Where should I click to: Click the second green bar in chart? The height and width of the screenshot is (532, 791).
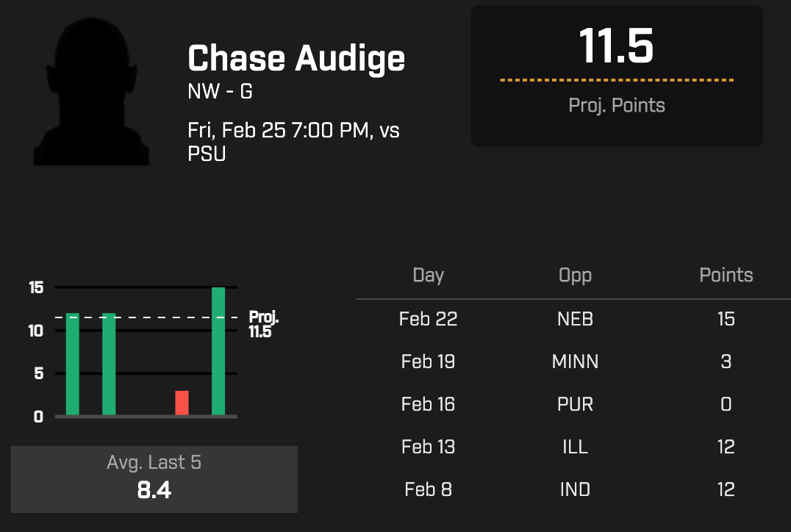point(109,364)
